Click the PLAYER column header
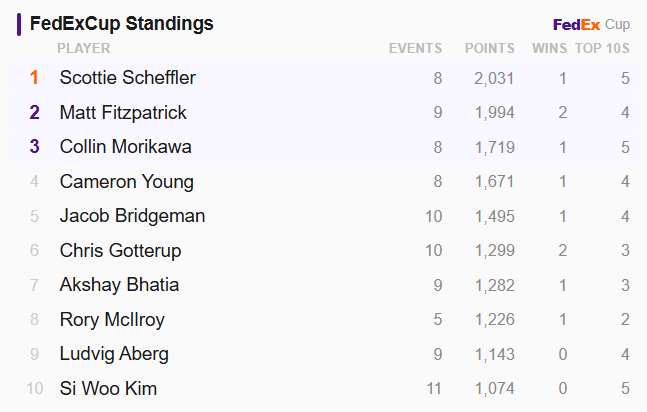The height and width of the screenshot is (412, 647). click(x=84, y=48)
